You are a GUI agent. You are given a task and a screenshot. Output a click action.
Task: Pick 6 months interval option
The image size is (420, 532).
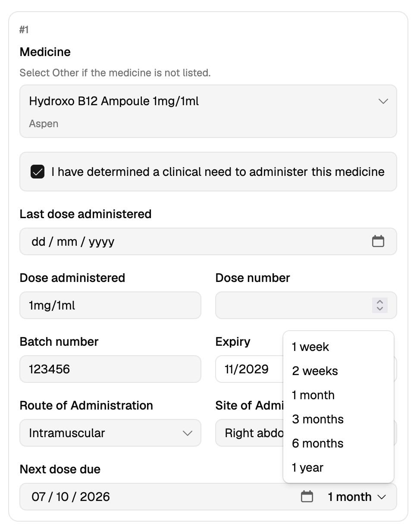click(x=339, y=443)
